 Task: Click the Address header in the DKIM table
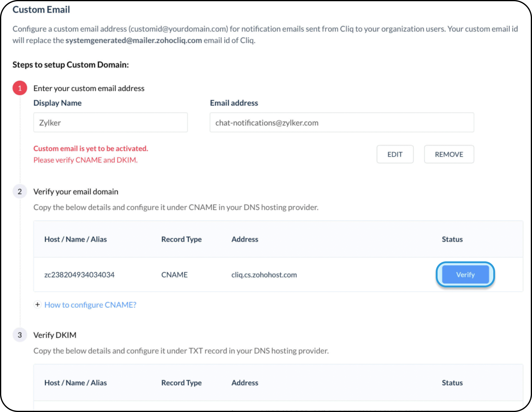[245, 383]
